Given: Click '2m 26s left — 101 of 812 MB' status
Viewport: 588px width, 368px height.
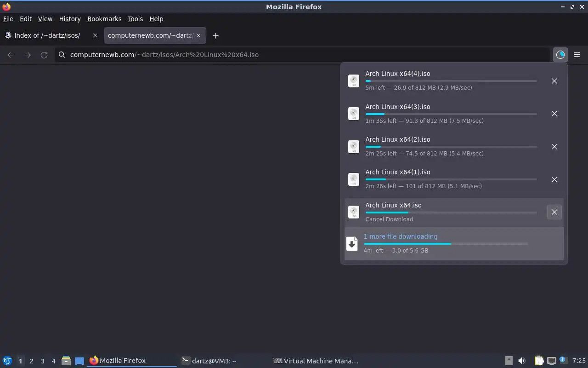Looking at the screenshot, I should click(424, 186).
